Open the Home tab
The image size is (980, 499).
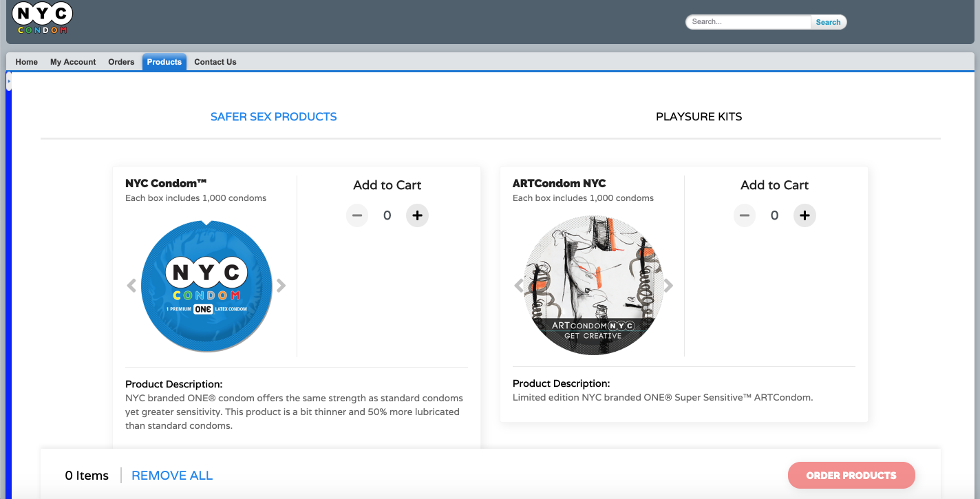pos(27,62)
